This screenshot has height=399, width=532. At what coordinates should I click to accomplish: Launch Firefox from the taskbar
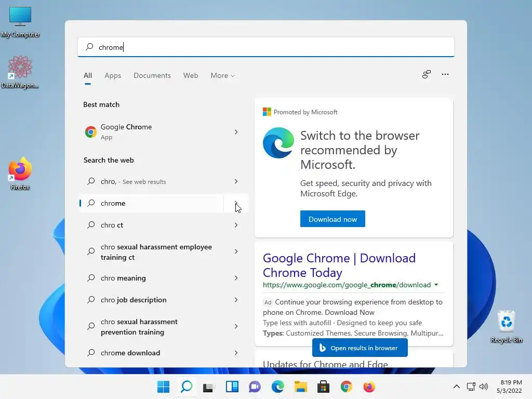click(x=369, y=387)
